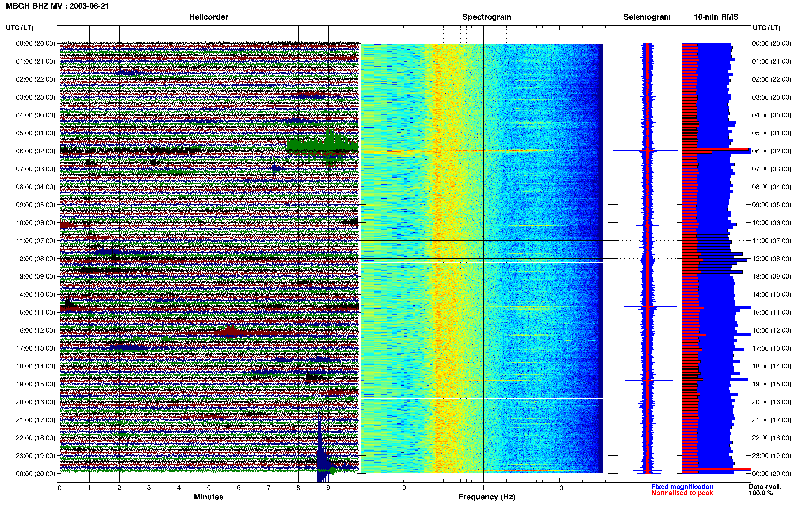812x508 pixels.
Task: Click "18:00 (14:00)" label beside the RMS panel
Action: click(772, 366)
